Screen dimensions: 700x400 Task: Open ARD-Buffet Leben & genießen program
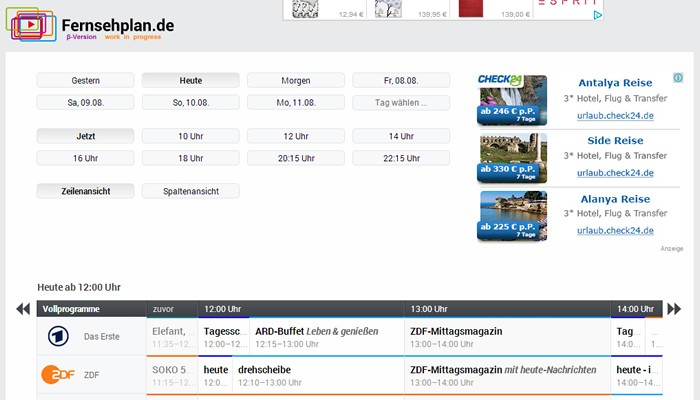point(327,337)
